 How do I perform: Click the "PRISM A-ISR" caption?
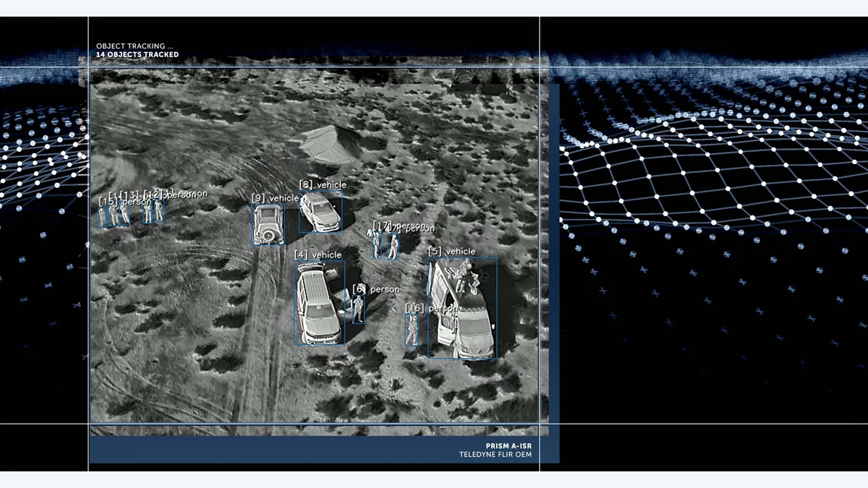(509, 446)
